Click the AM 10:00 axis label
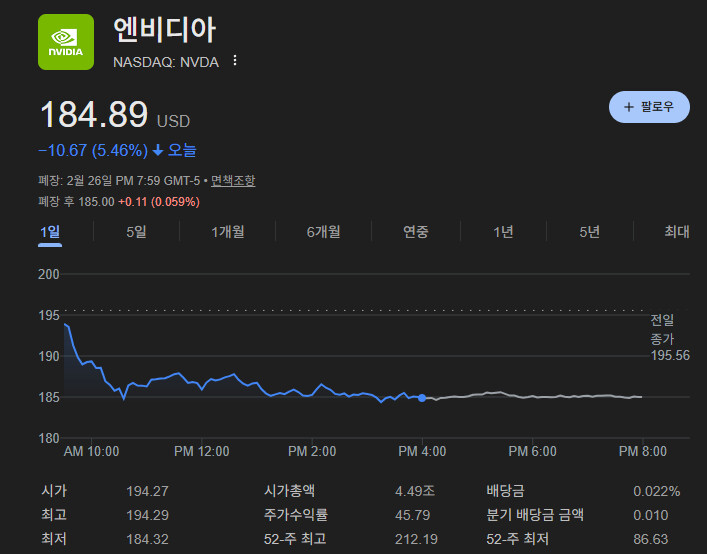This screenshot has width=707, height=554. [92, 451]
